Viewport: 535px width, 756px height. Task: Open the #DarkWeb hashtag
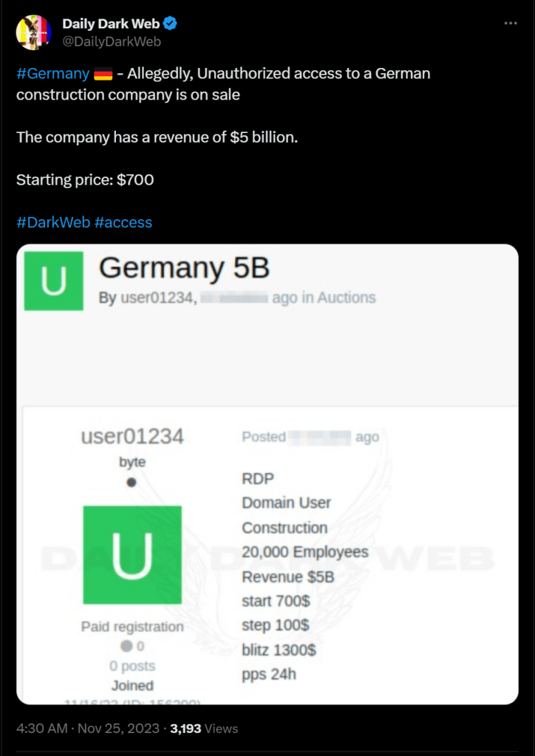point(52,222)
